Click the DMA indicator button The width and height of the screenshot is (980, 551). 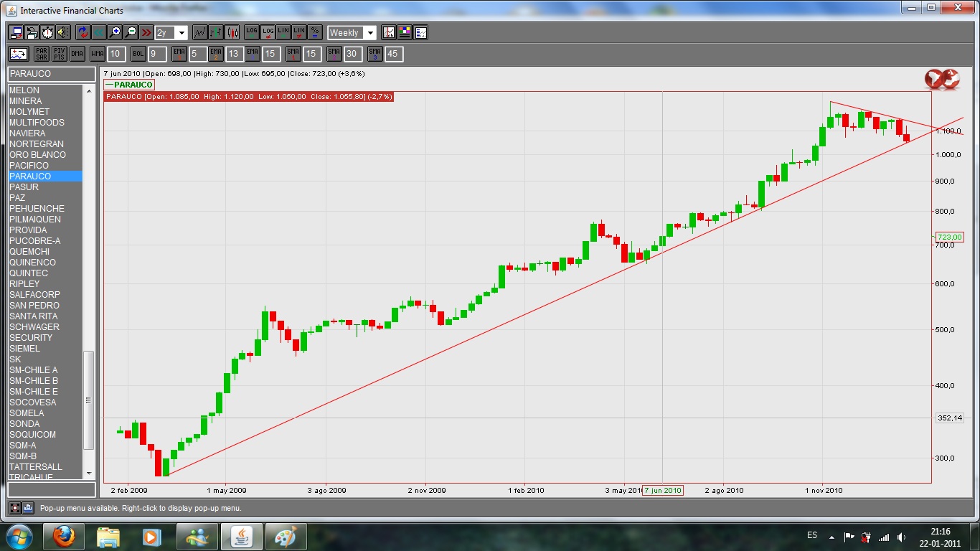coord(77,54)
